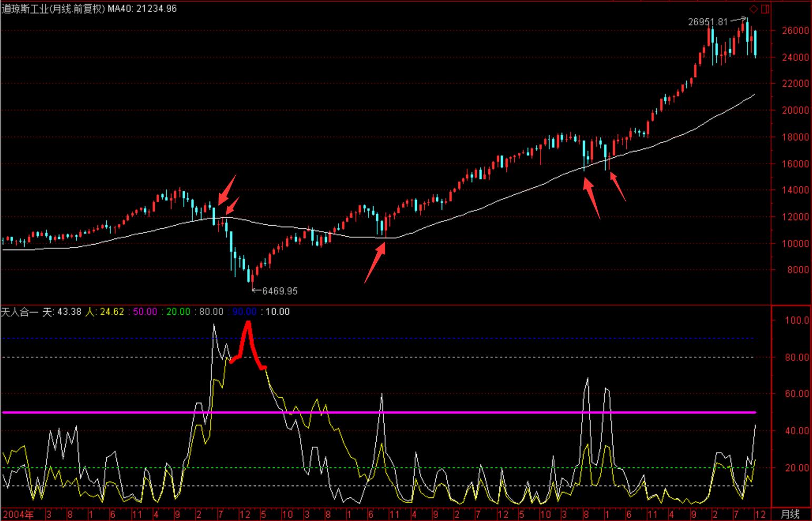Screen dimensions: 812x521
Task: Click the split-window rectangle icon at top right
Action: coord(765,9)
